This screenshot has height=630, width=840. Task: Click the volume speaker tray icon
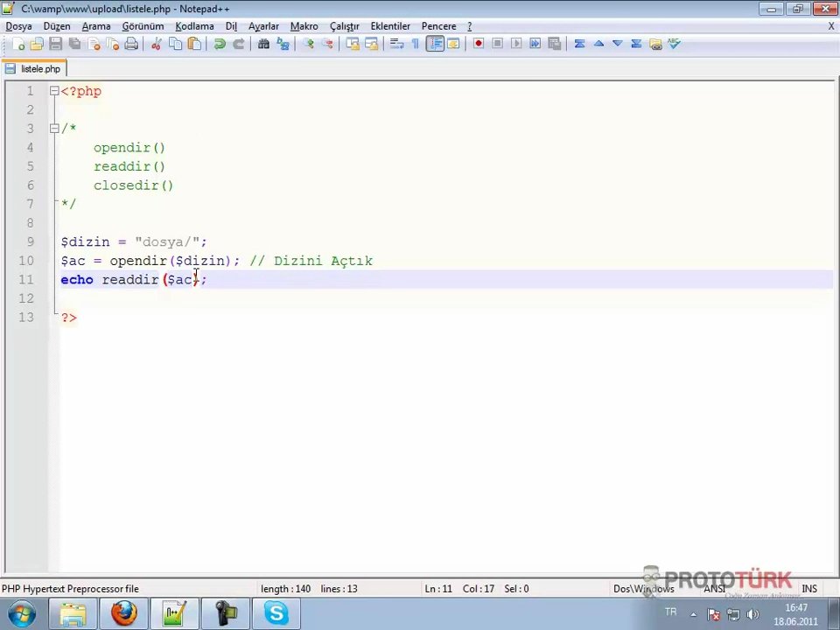(752, 614)
